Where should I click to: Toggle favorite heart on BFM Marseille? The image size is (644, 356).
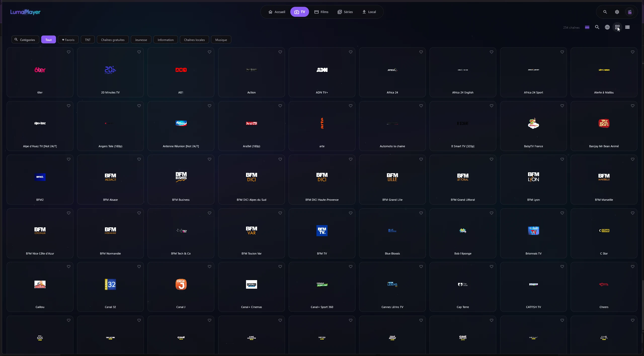point(632,159)
